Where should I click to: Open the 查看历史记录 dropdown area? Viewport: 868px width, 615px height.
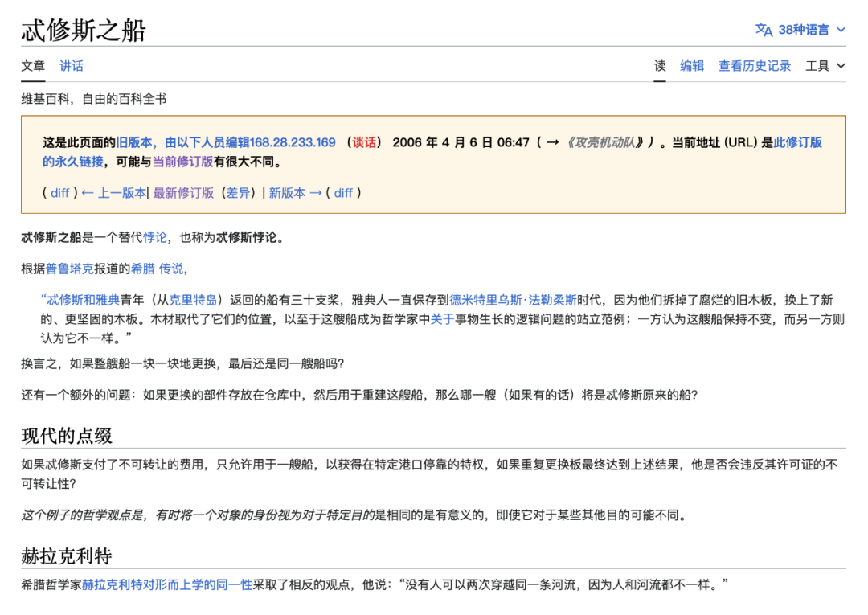[x=754, y=66]
